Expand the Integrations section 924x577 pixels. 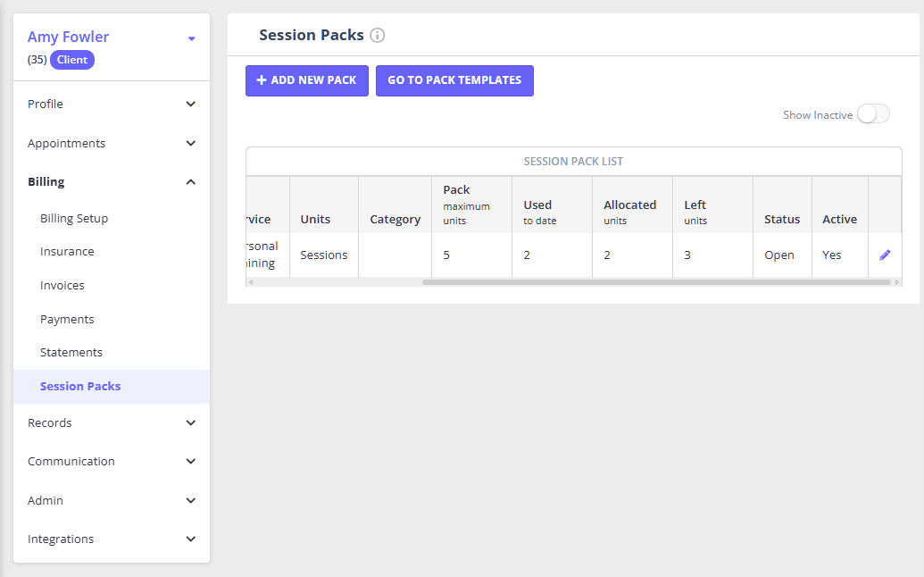click(x=190, y=539)
